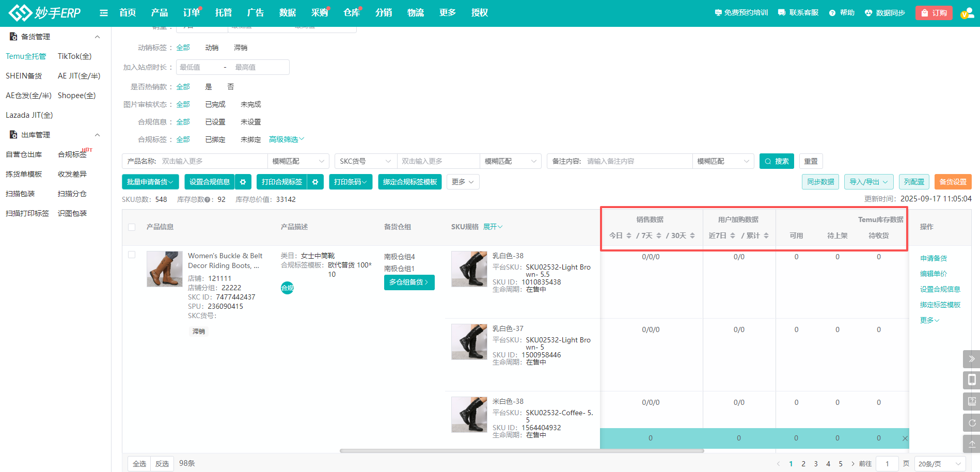The width and height of the screenshot is (980, 472).
Task: Select 滞销 option in 动销标签 filter
Action: tap(241, 48)
